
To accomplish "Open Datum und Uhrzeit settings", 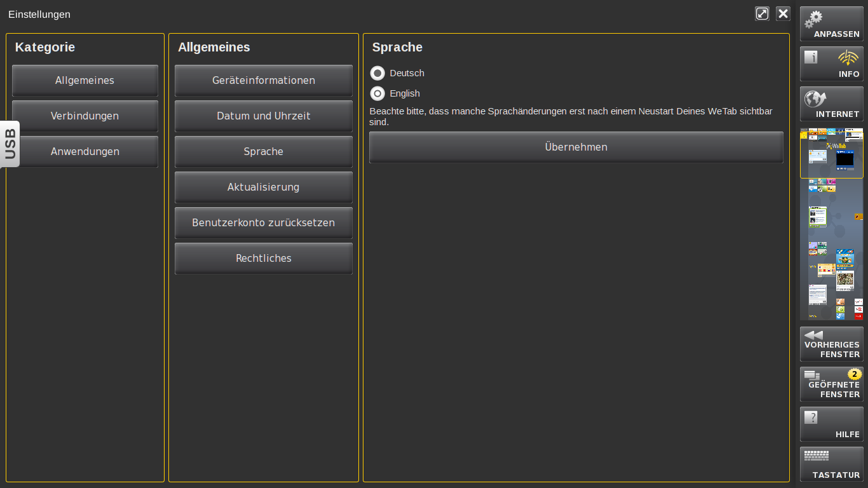I will 263,116.
